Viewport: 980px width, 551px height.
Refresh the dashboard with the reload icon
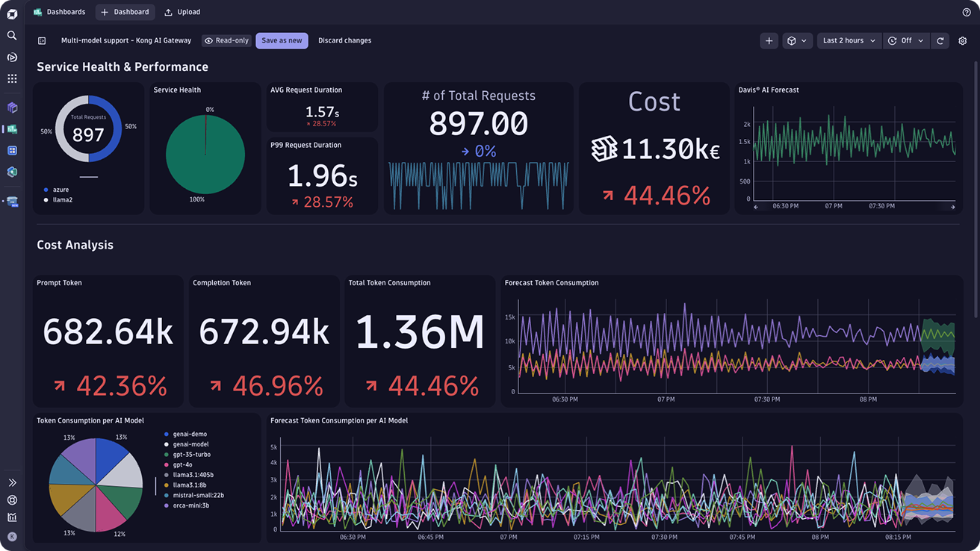(x=940, y=41)
